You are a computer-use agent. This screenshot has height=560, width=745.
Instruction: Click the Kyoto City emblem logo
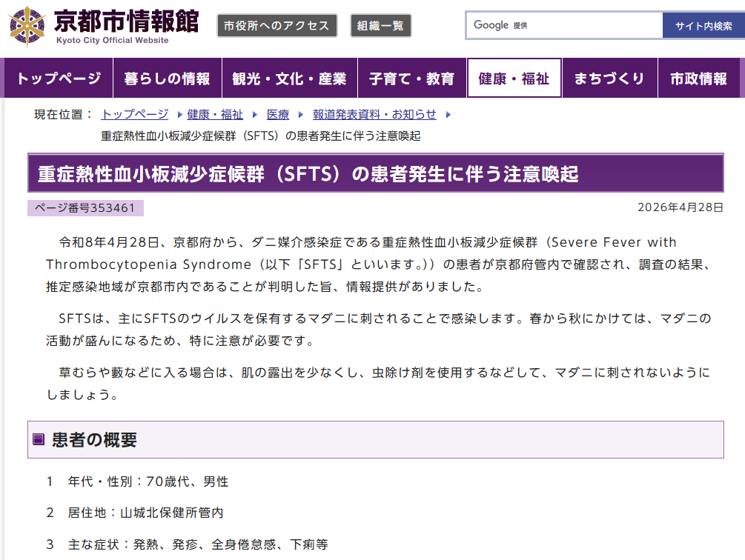coord(27,26)
